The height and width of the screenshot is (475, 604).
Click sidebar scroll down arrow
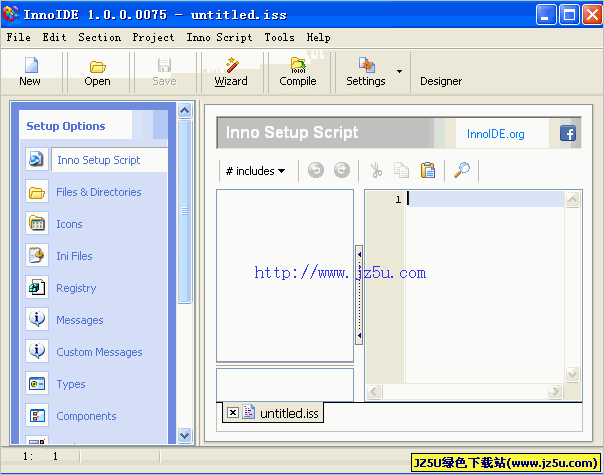[185, 435]
